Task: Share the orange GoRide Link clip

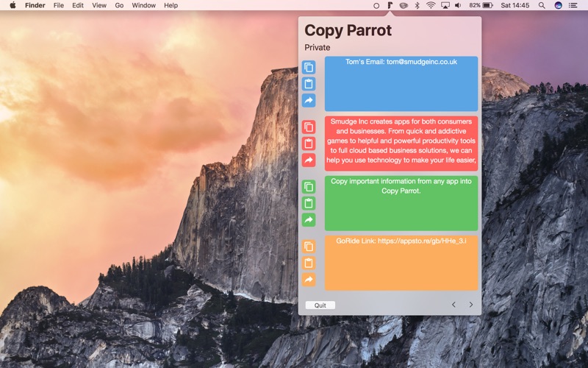Action: (309, 280)
